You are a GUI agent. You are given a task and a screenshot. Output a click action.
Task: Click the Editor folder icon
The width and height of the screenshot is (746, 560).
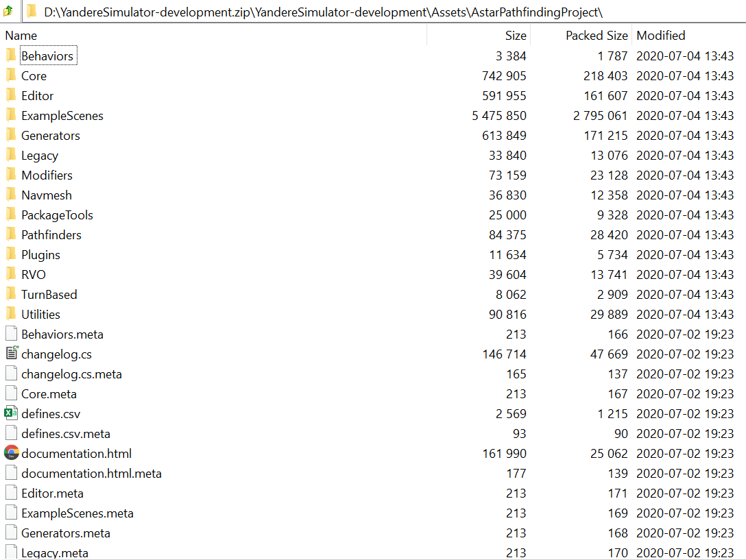click(x=11, y=95)
